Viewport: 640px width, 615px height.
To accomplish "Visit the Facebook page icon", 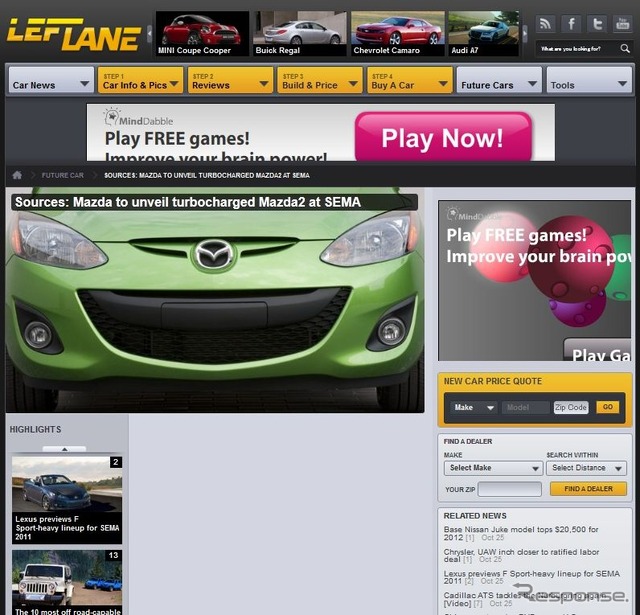I will 571,24.
